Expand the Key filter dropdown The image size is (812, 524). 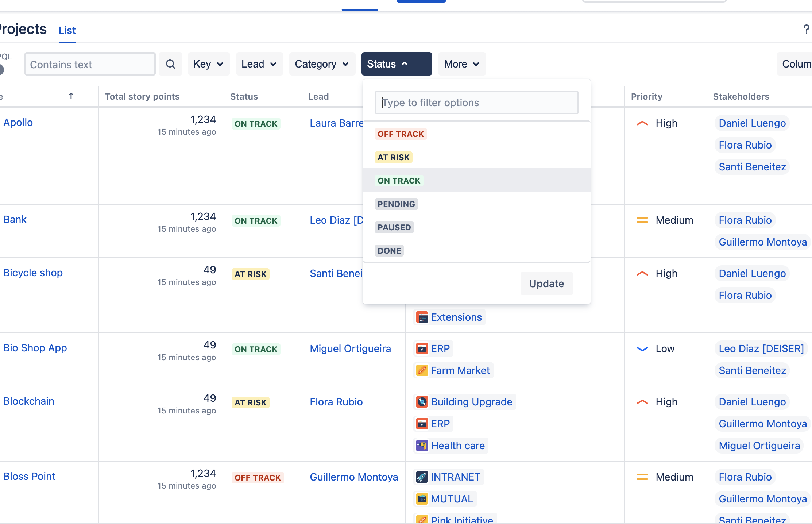pyautogui.click(x=209, y=64)
